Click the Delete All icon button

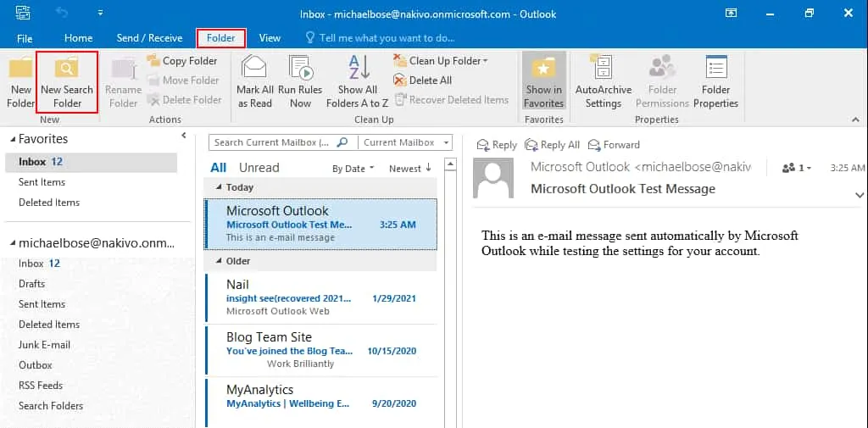(x=401, y=81)
